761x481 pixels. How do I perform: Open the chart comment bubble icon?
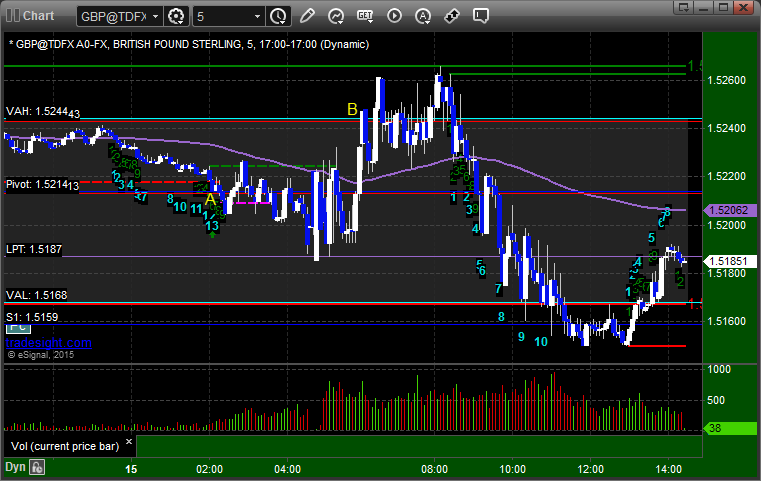tap(480, 16)
